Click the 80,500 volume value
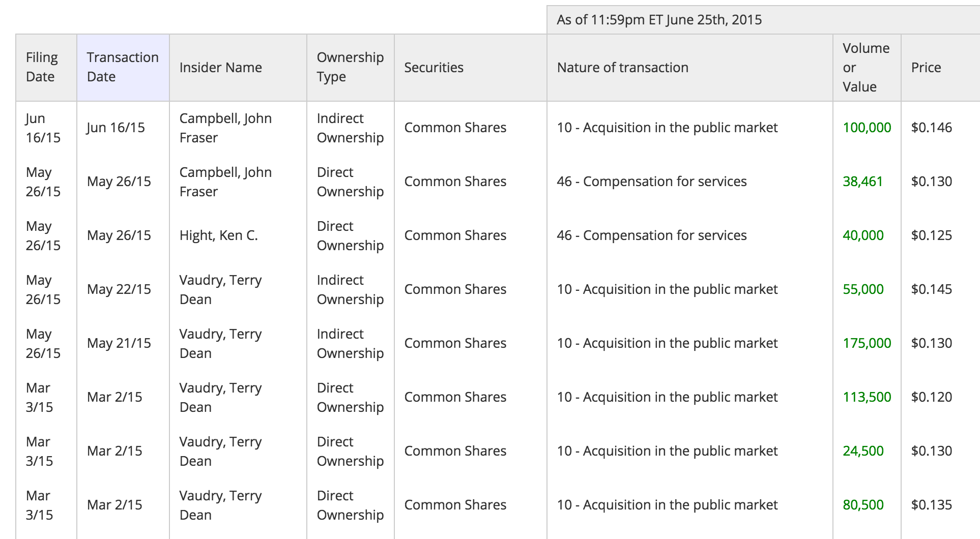Screen dimensions: 980x539 (x=863, y=505)
